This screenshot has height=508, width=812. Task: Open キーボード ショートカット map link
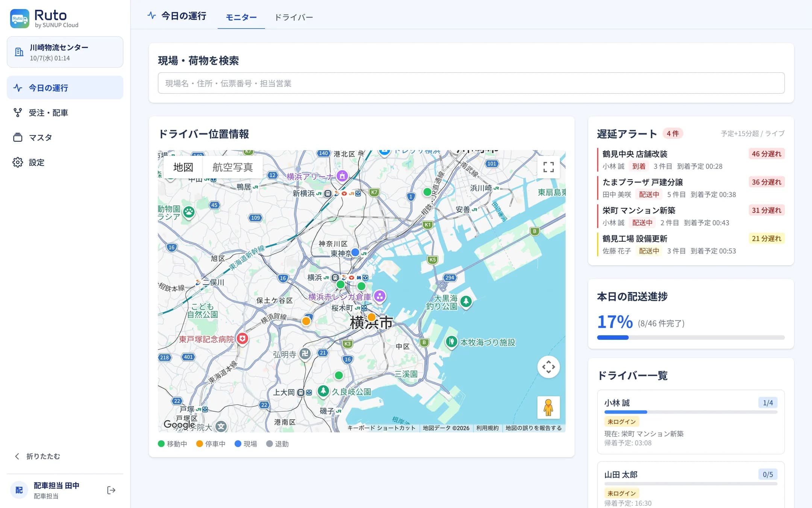pyautogui.click(x=381, y=428)
